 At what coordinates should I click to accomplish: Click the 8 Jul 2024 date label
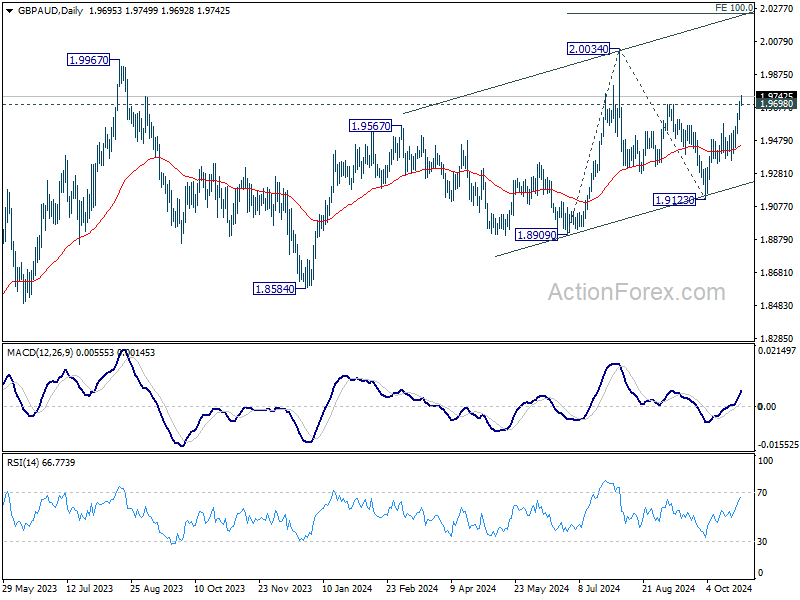[x=599, y=588]
